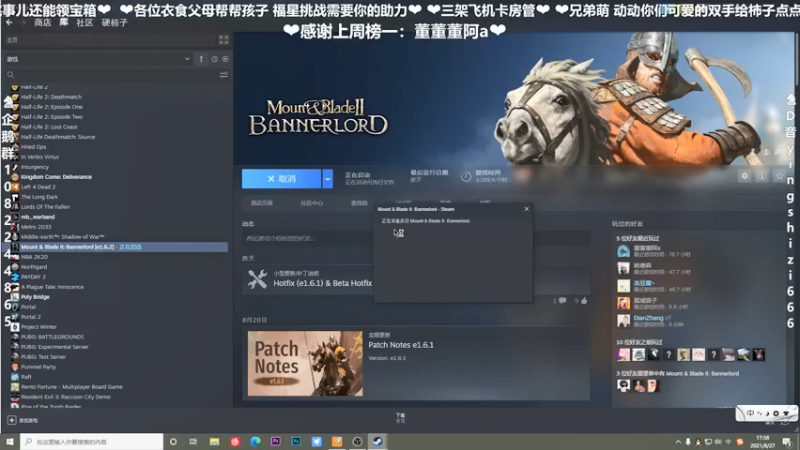Open the 商店 store tab
Screen dimensions: 800x450
click(x=42, y=22)
